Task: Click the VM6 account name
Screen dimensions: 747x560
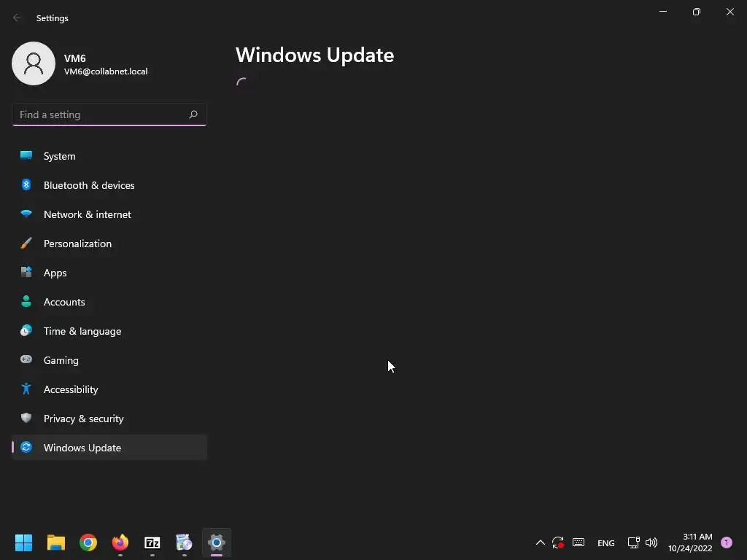Action: click(x=75, y=58)
